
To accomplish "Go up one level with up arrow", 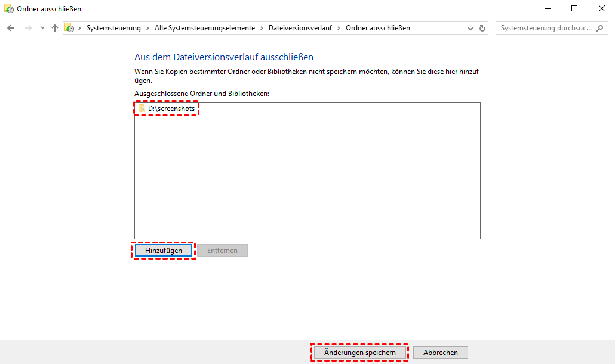I will point(55,28).
